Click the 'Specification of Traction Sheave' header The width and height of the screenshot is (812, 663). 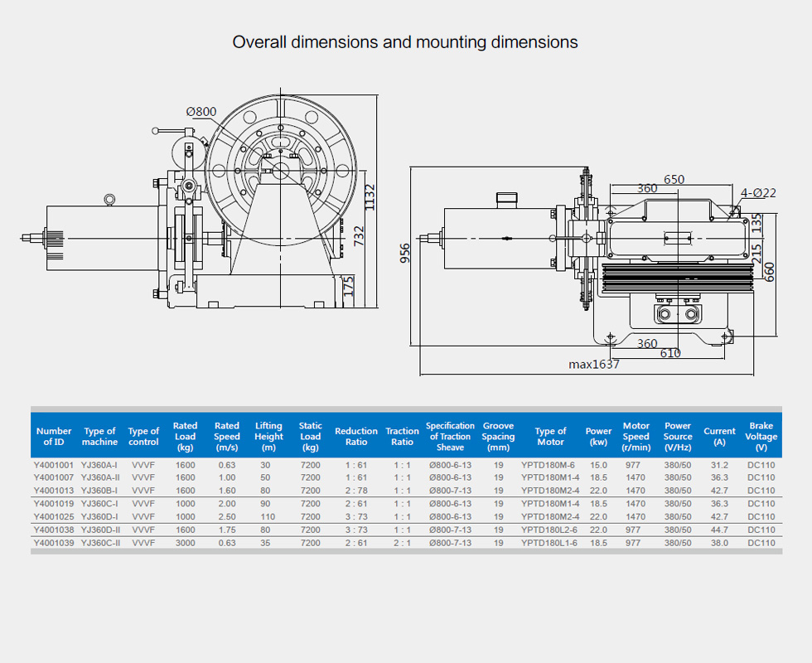click(x=450, y=436)
